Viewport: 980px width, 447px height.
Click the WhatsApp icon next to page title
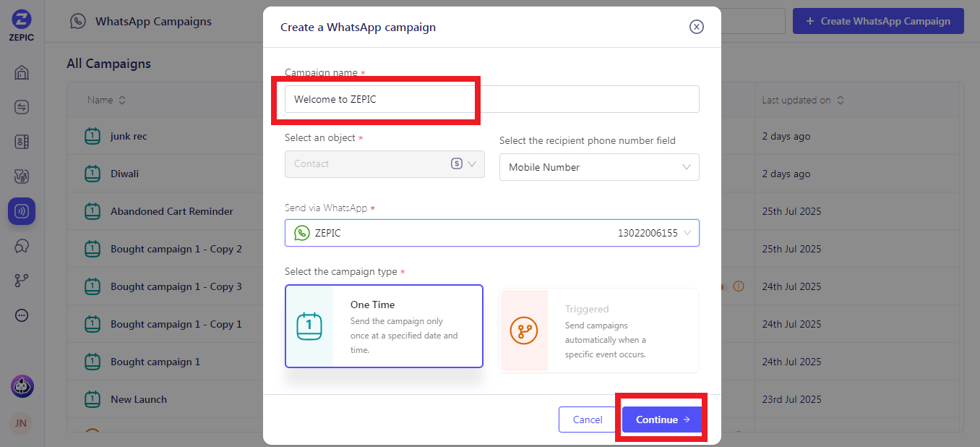(77, 21)
